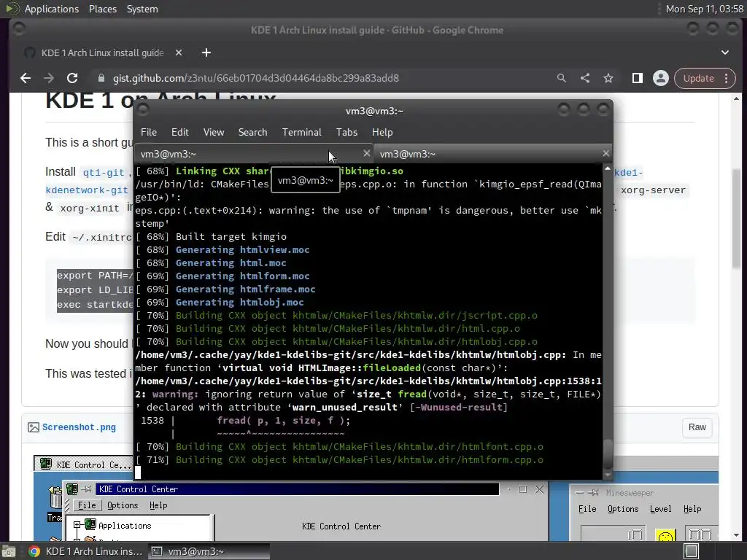Click the Chrome Update button
The width and height of the screenshot is (747, 560).
pos(698,78)
